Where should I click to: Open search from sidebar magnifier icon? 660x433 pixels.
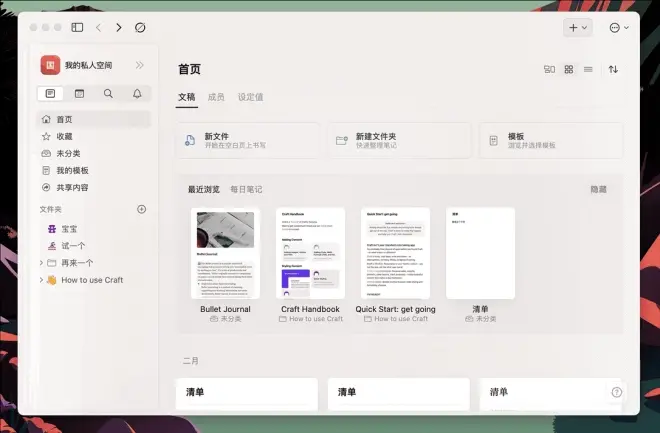point(108,93)
